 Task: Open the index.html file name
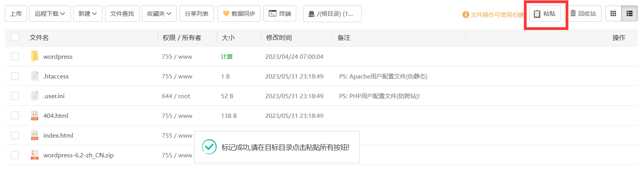coord(58,135)
